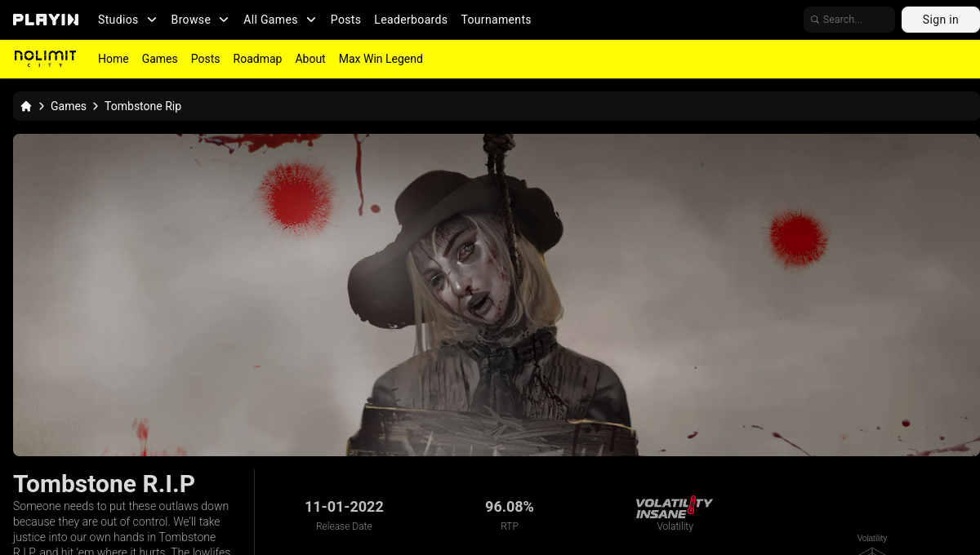980x555 pixels.
Task: Open the Roadmap tab
Action: pos(257,59)
